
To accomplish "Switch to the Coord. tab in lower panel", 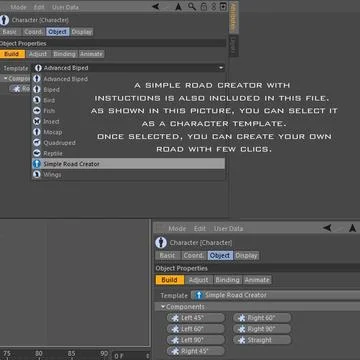I will pos(194,256).
